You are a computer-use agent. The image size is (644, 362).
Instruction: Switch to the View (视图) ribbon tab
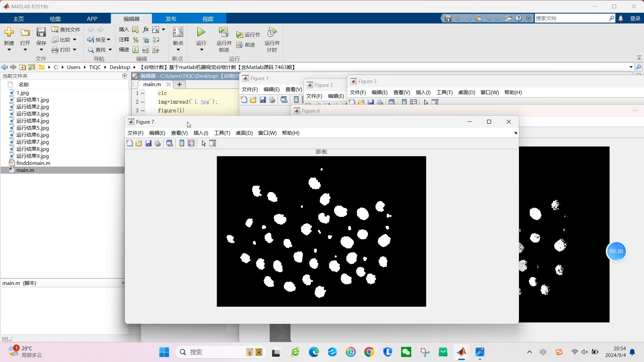[208, 19]
